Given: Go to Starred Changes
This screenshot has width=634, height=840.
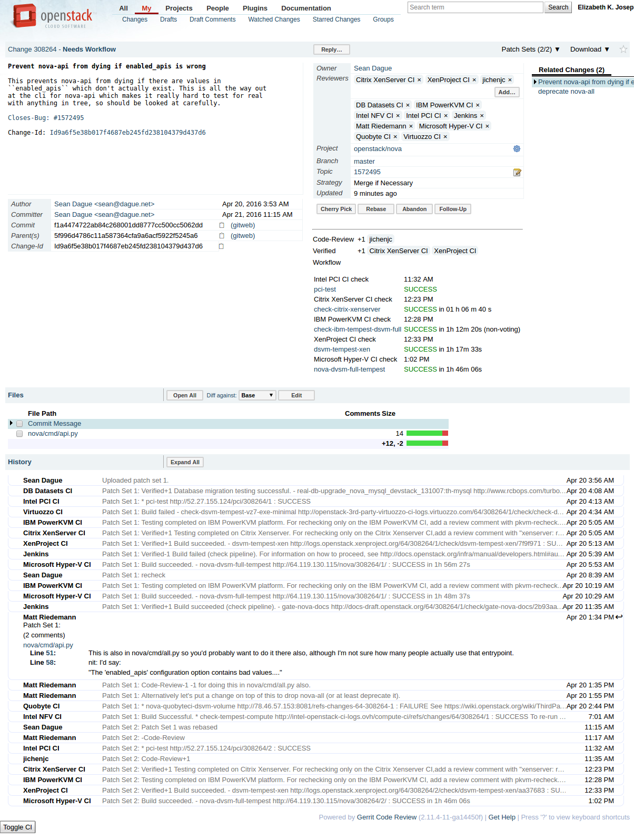Looking at the screenshot, I should (336, 19).
